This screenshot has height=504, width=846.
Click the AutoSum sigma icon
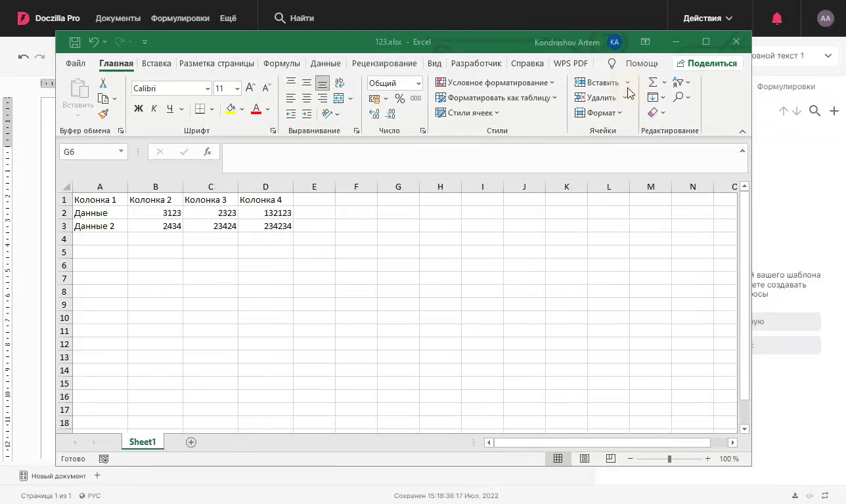pos(653,83)
